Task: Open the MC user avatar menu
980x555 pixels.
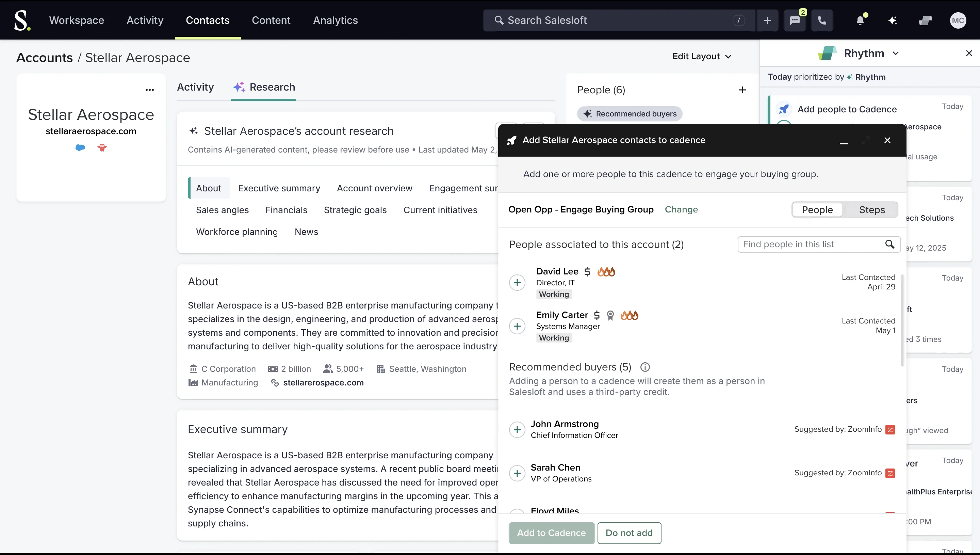Action: coord(958,20)
